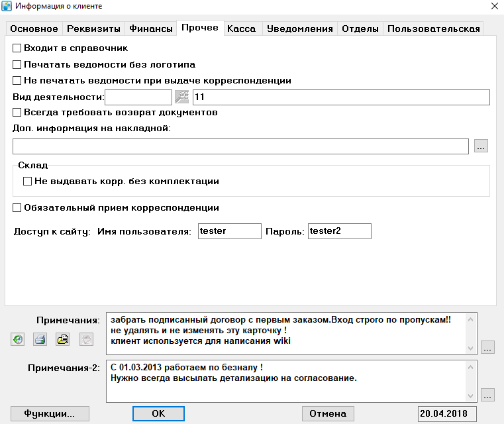Click ellipsis button beside Примечания-2 box
This screenshot has height=424, width=504.
[x=487, y=395]
